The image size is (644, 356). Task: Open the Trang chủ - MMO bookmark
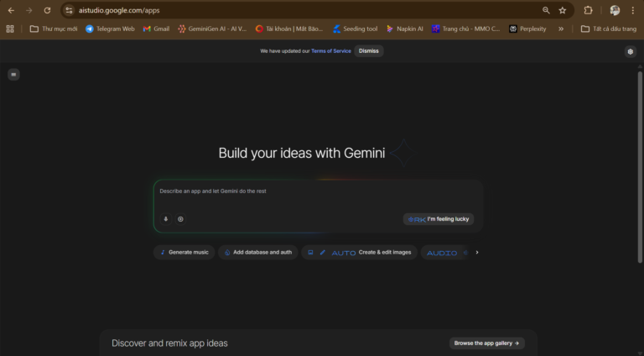(x=465, y=29)
